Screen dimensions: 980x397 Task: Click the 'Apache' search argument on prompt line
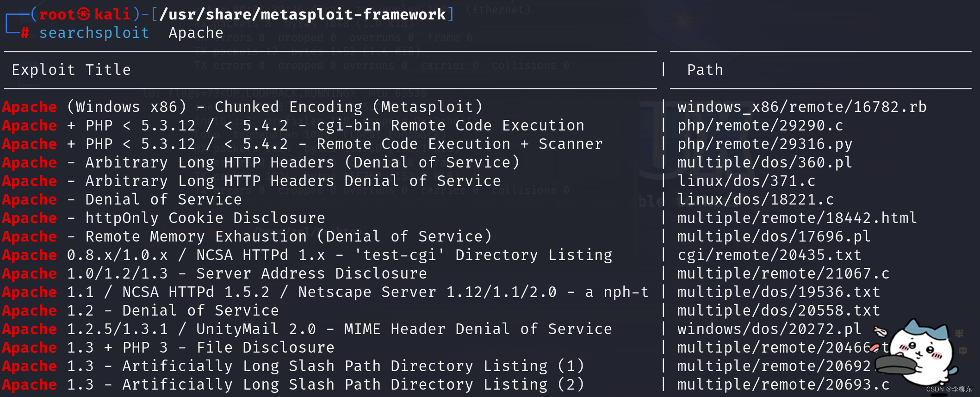(196, 33)
